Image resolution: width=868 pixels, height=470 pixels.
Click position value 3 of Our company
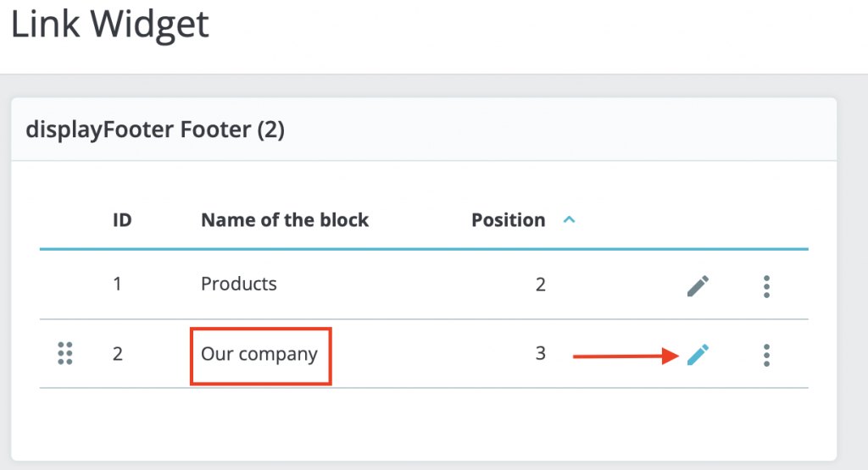click(541, 353)
